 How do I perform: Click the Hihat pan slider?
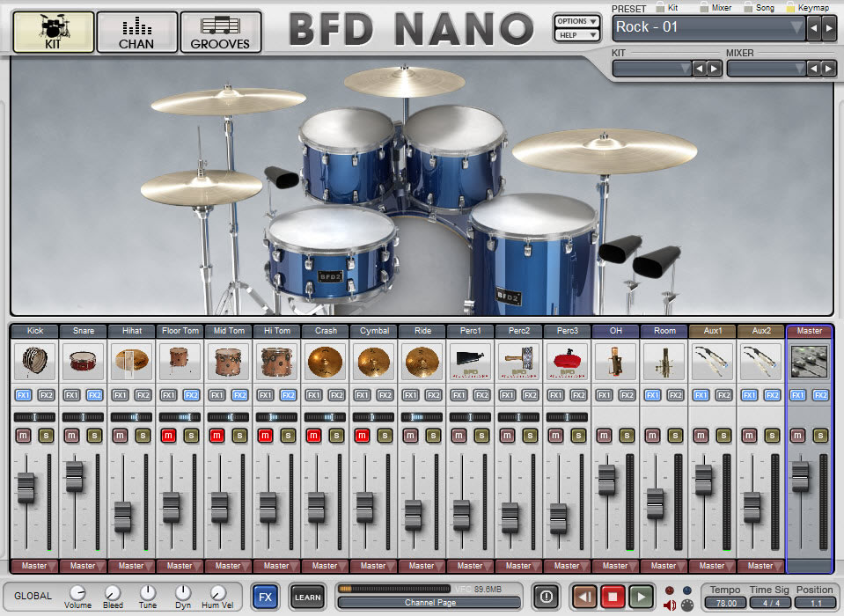(132, 417)
